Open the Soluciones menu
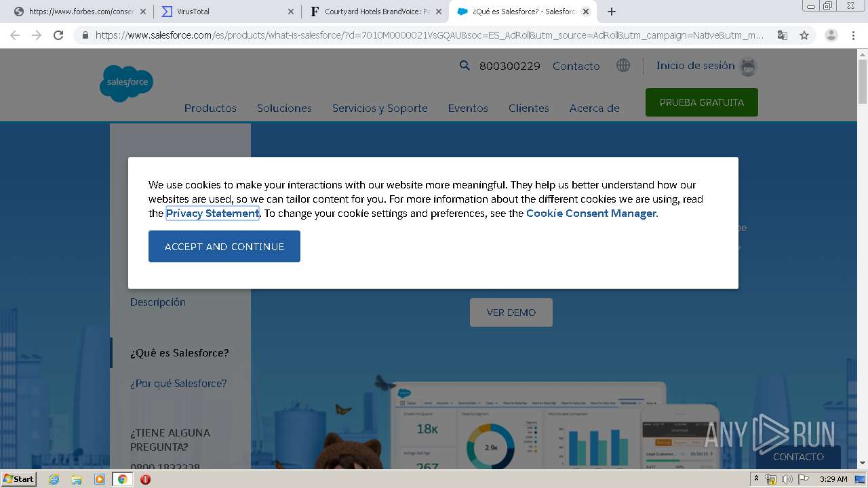This screenshot has height=488, width=868. [x=284, y=108]
